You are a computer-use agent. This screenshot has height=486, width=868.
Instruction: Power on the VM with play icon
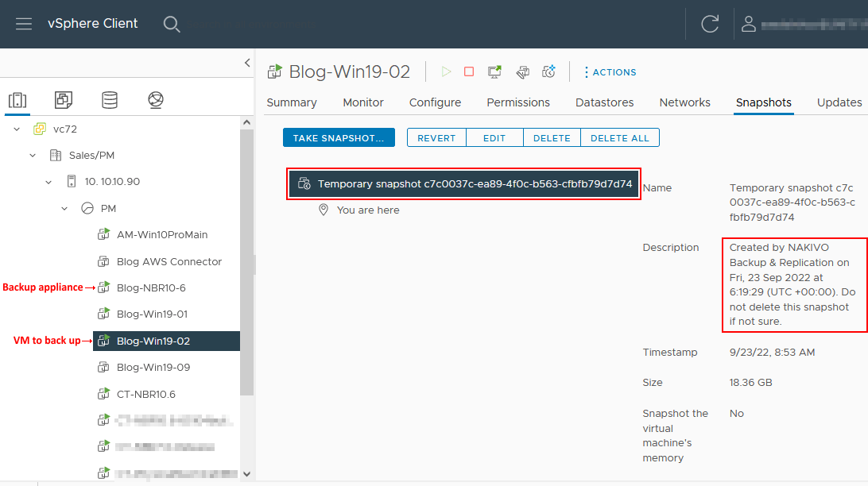[446, 71]
